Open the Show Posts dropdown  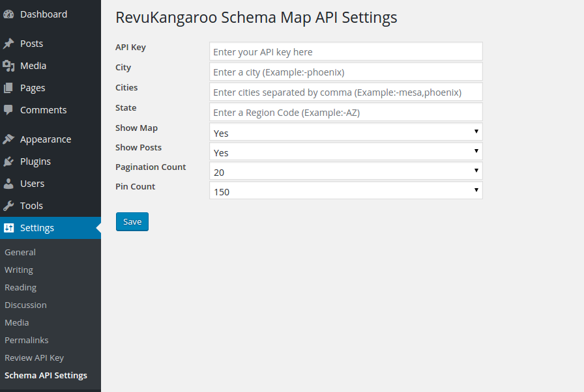346,151
